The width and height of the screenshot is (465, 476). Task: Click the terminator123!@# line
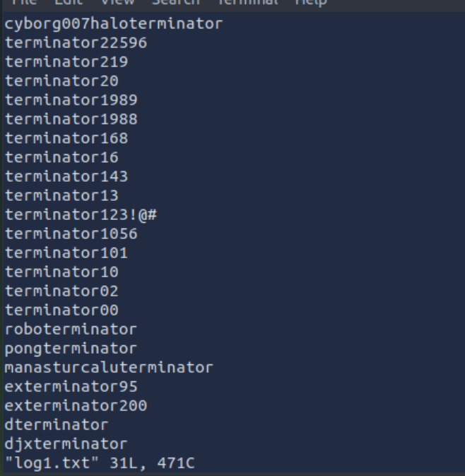81,214
